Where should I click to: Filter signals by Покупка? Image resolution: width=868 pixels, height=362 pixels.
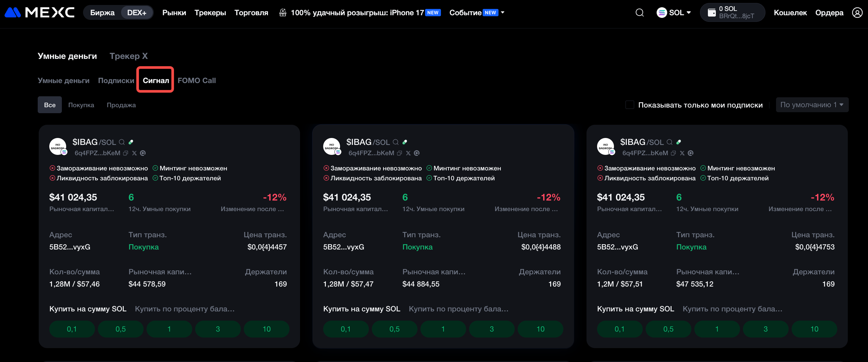(x=81, y=105)
